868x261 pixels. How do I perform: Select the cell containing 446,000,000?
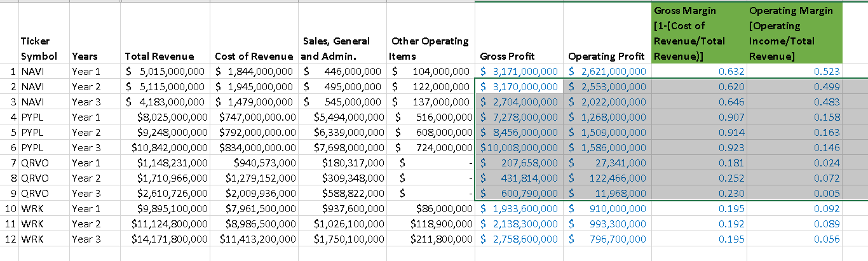coord(342,72)
